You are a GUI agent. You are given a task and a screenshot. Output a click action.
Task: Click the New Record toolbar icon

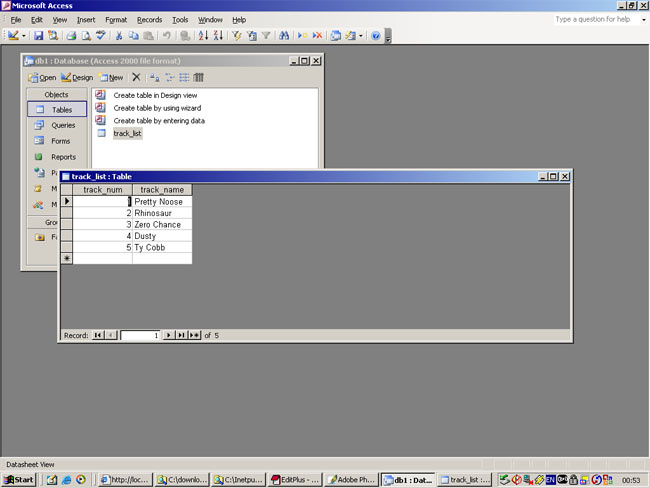(302, 36)
